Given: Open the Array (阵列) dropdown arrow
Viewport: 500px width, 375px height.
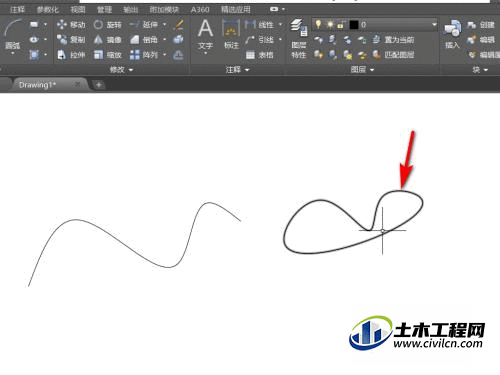Looking at the screenshot, I should (165, 55).
